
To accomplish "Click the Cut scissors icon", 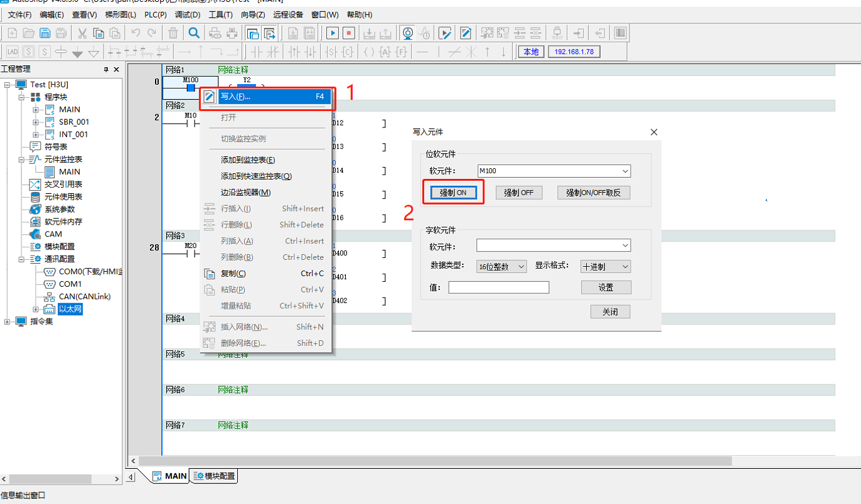I will click(82, 33).
